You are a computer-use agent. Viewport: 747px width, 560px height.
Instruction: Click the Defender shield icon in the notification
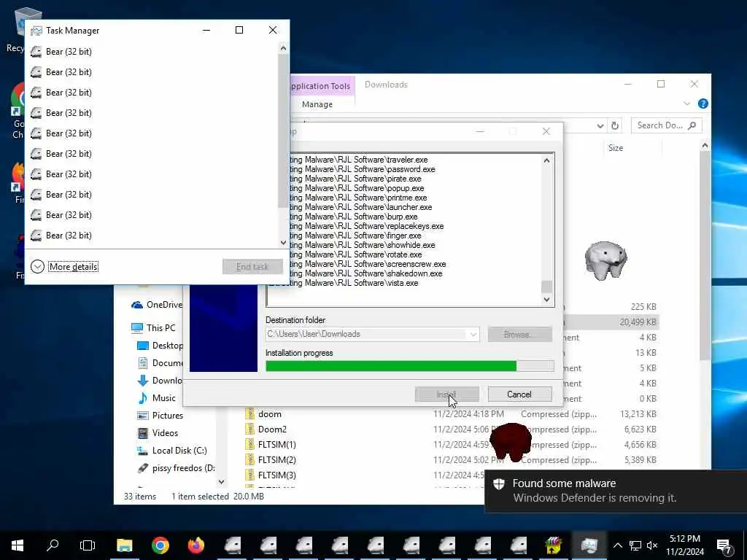coord(499,484)
